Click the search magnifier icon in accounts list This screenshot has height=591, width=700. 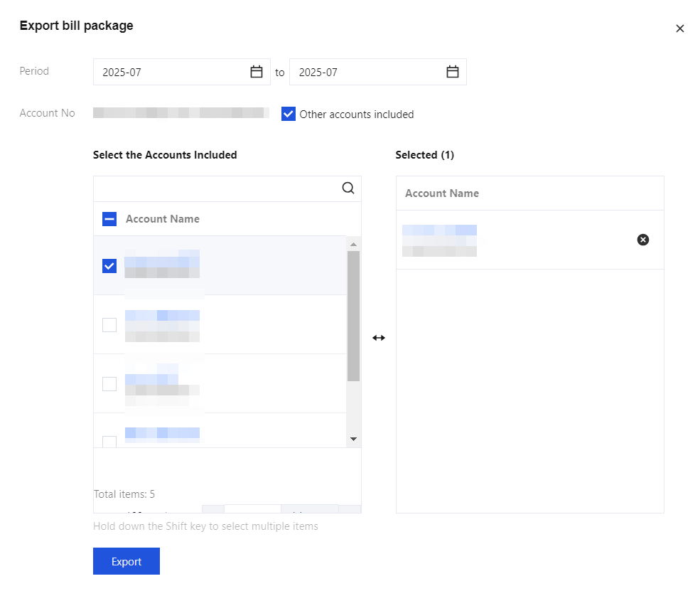point(348,188)
